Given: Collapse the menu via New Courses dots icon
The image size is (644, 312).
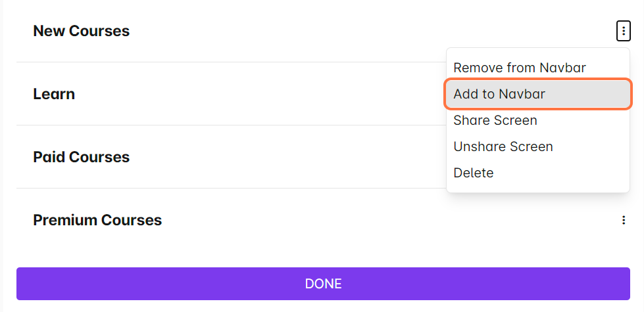Looking at the screenshot, I should 623,31.
